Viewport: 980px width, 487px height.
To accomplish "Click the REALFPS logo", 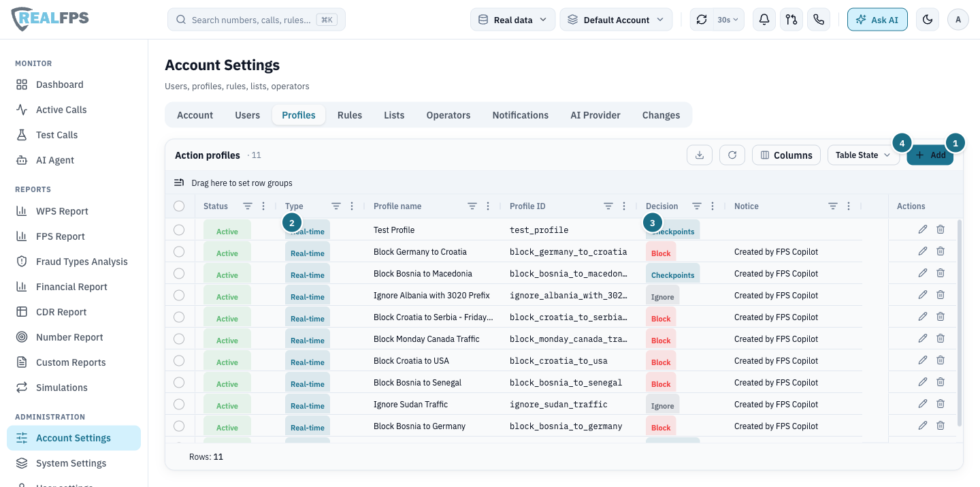I will [50, 18].
